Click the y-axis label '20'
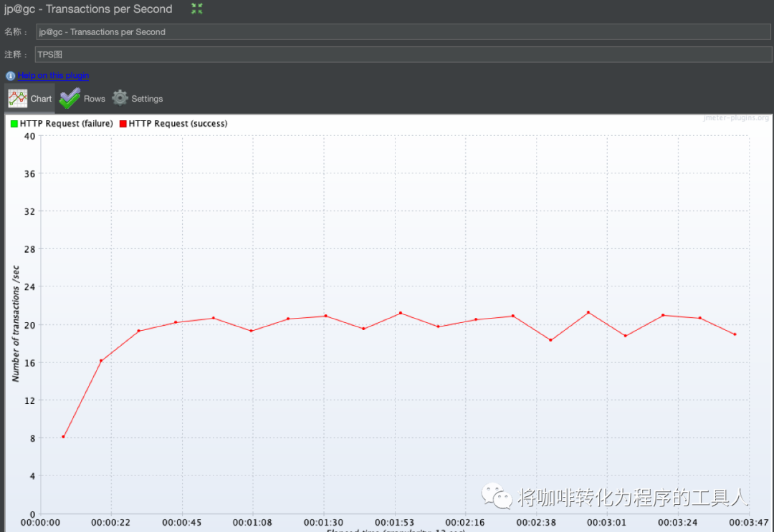Image resolution: width=774 pixels, height=532 pixels. point(29,325)
